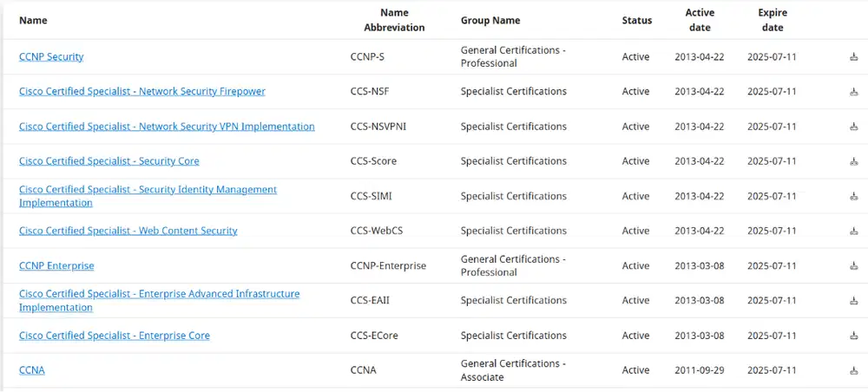Open Security Identity Management Implementation link
868x392 pixels.
coord(148,196)
